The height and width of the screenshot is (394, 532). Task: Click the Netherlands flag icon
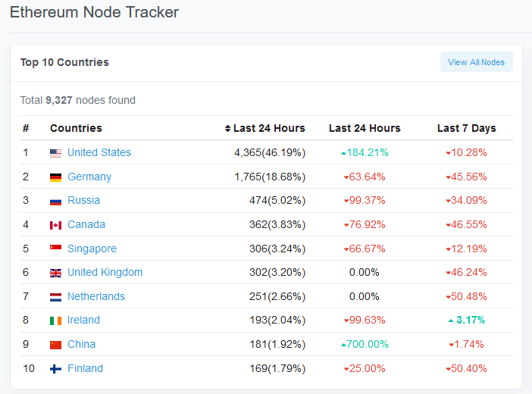(x=55, y=297)
